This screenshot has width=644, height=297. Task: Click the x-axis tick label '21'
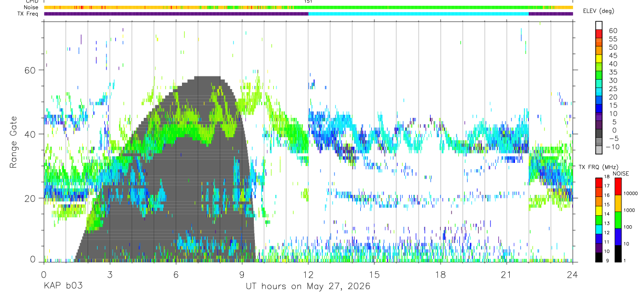(506, 274)
